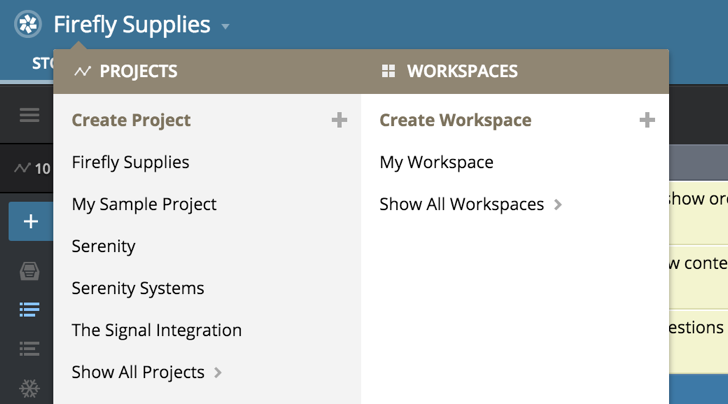Switch to My Sample Project
The image size is (728, 404).
[x=144, y=204]
